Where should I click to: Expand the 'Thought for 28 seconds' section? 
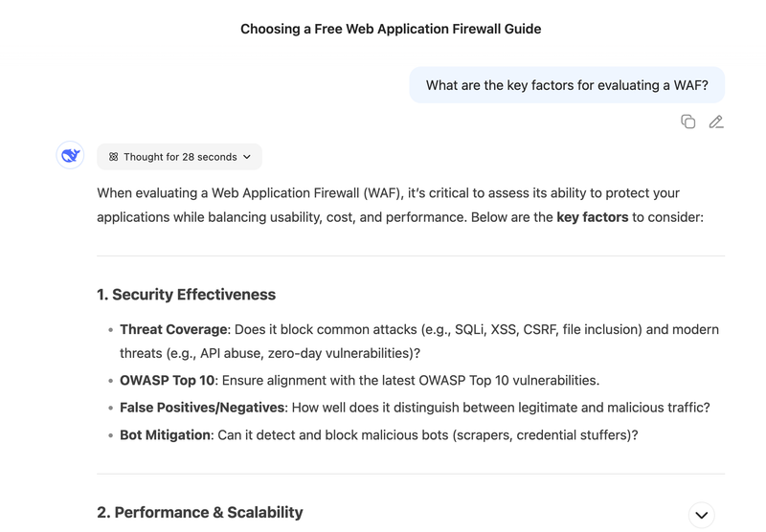click(179, 157)
